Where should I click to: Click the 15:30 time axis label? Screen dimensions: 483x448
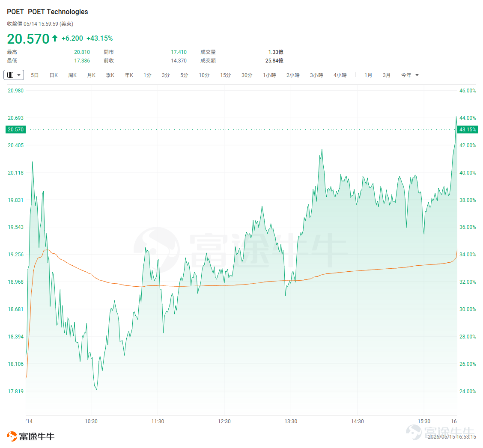[424, 421]
